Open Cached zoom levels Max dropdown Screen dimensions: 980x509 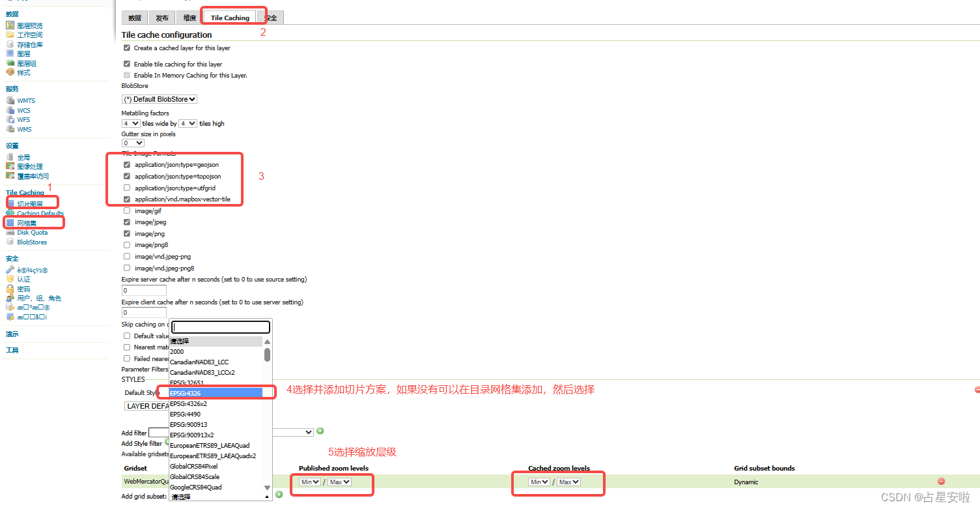coord(569,482)
